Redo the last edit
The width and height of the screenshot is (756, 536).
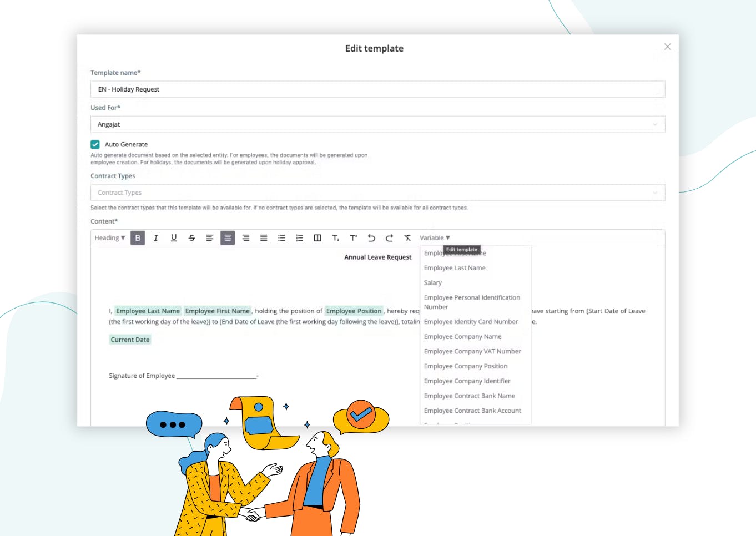click(389, 237)
